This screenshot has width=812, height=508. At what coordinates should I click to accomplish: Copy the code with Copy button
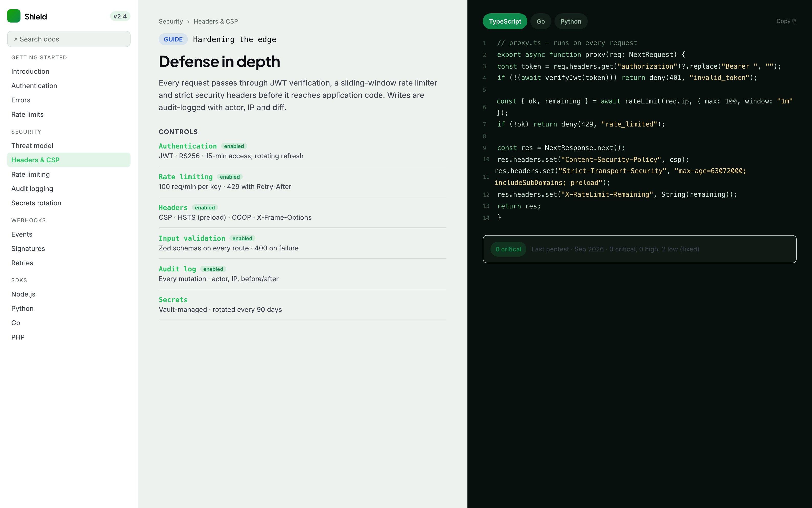tap(786, 21)
